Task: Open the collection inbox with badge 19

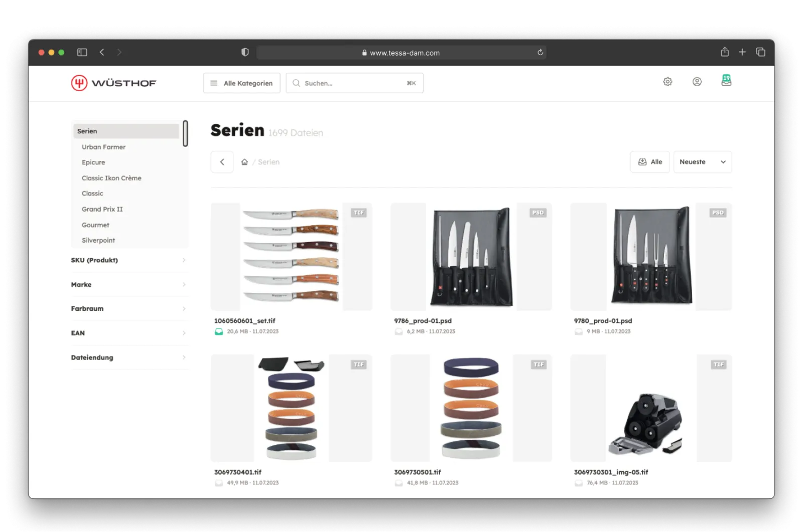Action: [726, 81]
